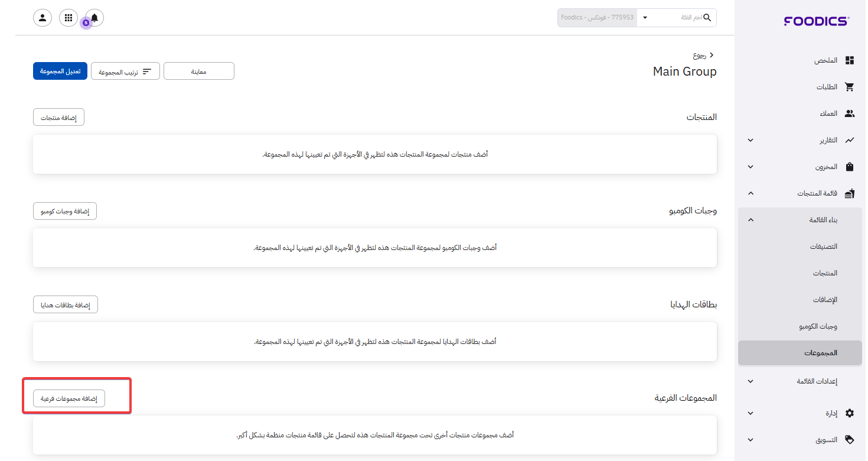Expand the المخزون inventory section
The width and height of the screenshot is (868, 461).
click(x=750, y=167)
